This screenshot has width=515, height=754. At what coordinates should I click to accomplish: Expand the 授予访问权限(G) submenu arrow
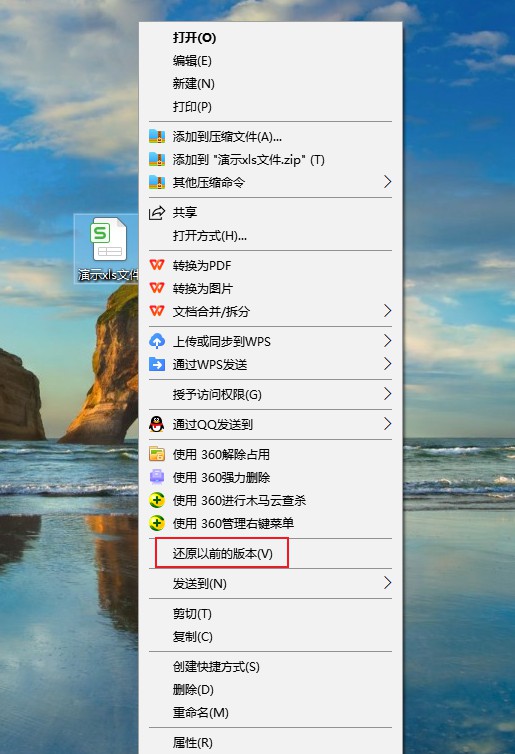point(388,394)
